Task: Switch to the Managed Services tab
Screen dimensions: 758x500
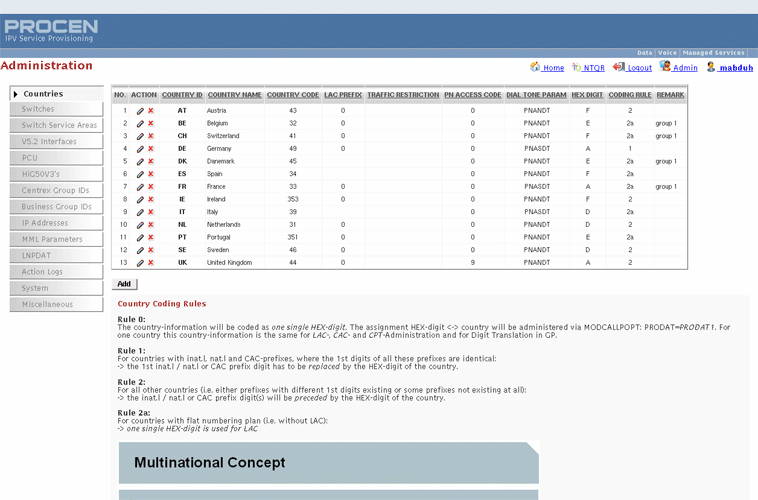Action: (714, 53)
